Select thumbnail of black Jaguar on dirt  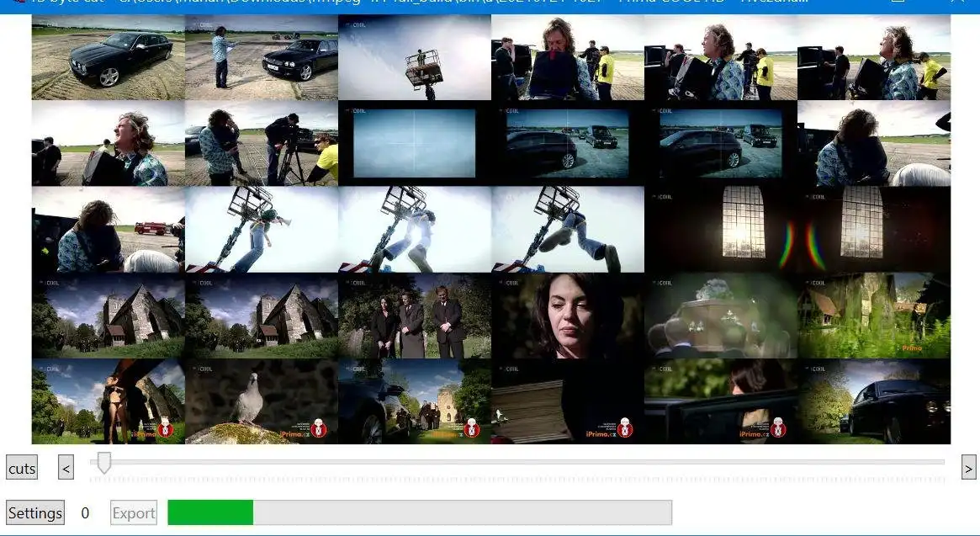(109, 57)
